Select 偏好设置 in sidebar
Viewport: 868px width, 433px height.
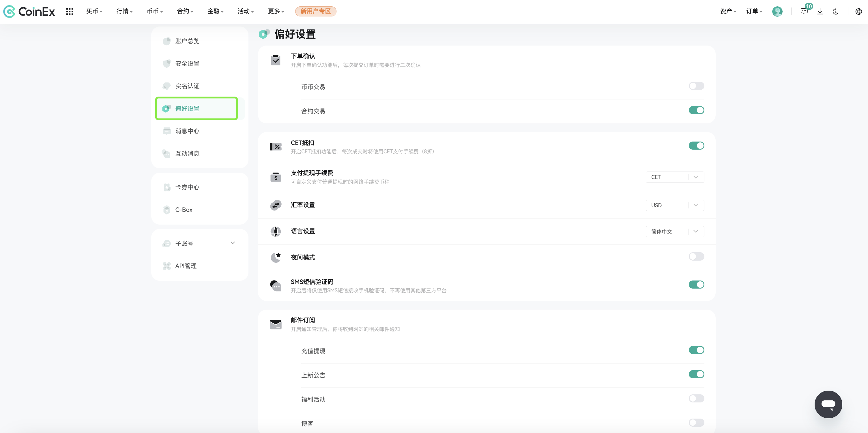197,108
